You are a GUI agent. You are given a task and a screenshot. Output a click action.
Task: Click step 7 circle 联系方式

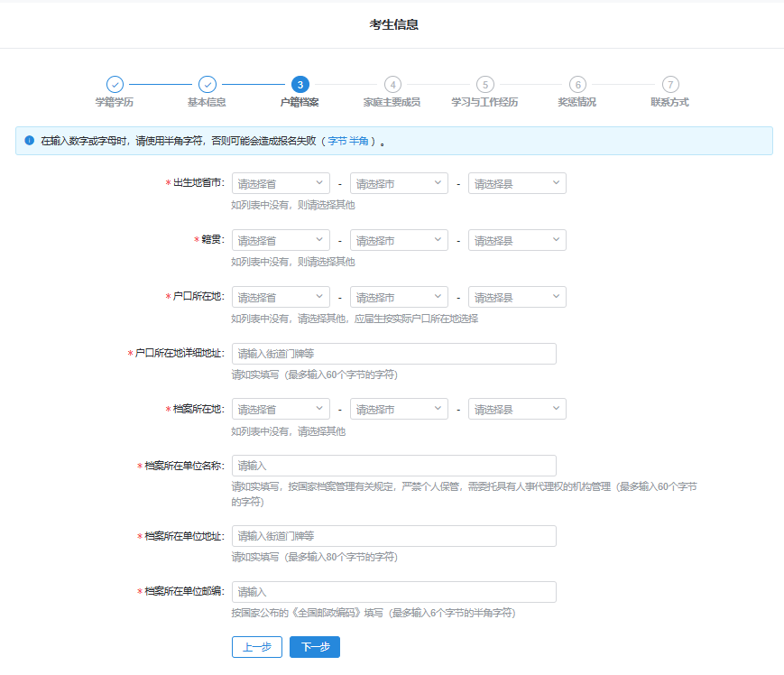[x=670, y=85]
